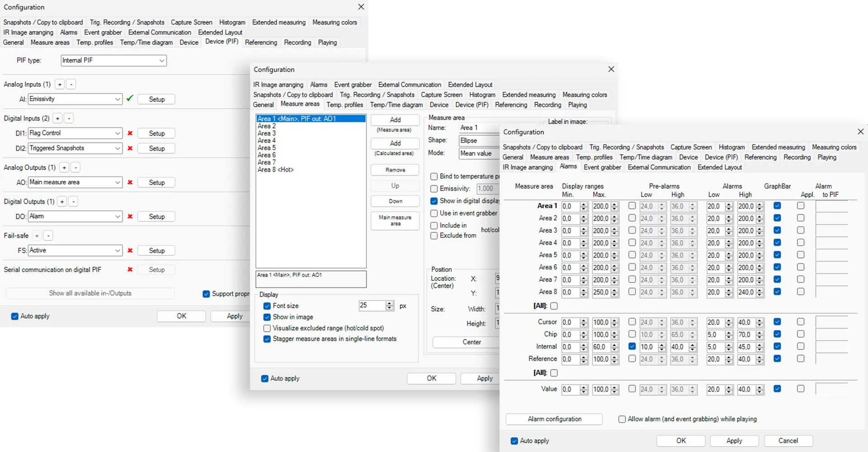This screenshot has height=452, width=868.
Task: Enable Allow alarm while playing checkbox
Action: pos(622,419)
